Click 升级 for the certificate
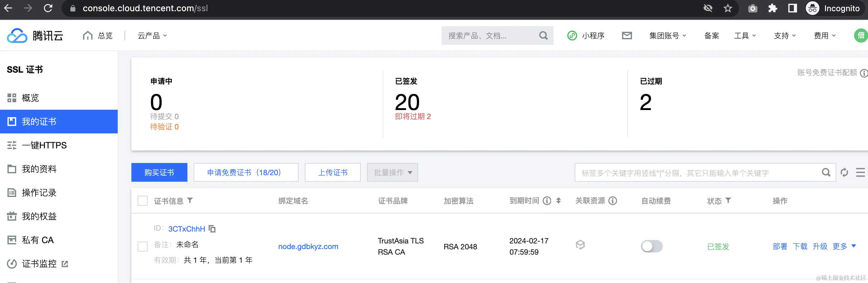The width and height of the screenshot is (868, 283). (820, 246)
